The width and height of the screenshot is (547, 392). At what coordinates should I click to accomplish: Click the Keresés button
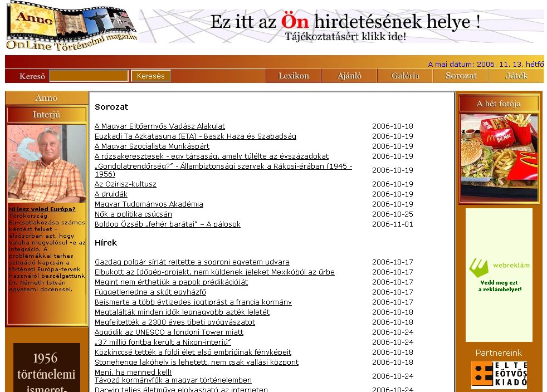pyautogui.click(x=151, y=76)
